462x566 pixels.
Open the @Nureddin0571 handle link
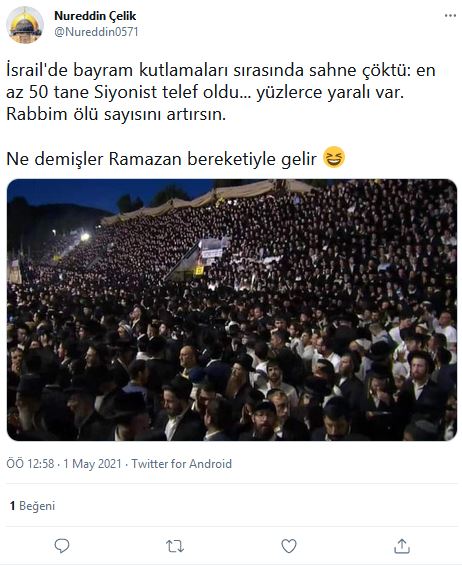coord(96,32)
